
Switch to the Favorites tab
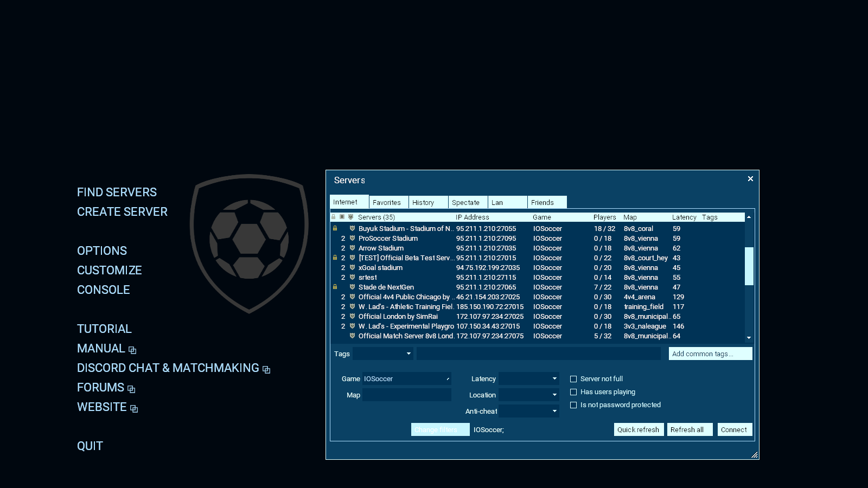(x=389, y=202)
